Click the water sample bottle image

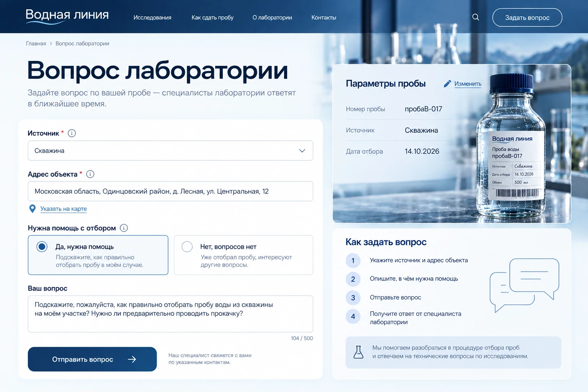(x=511, y=147)
